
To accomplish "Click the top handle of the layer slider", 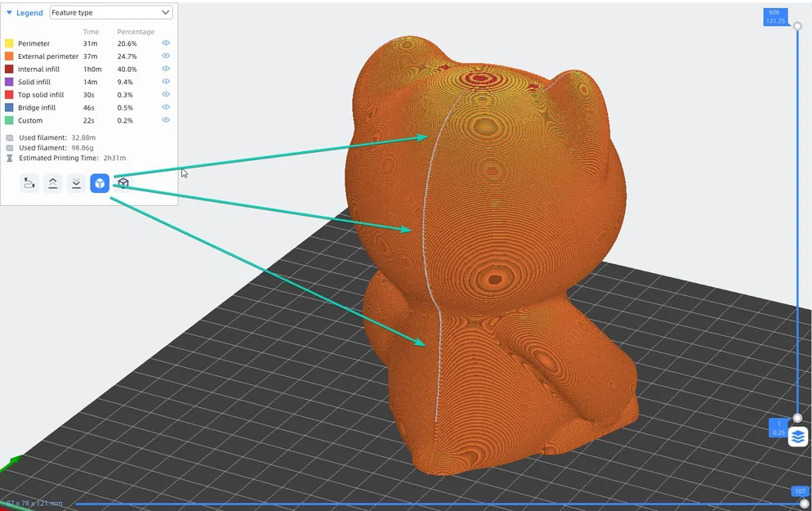I will 798,26.
